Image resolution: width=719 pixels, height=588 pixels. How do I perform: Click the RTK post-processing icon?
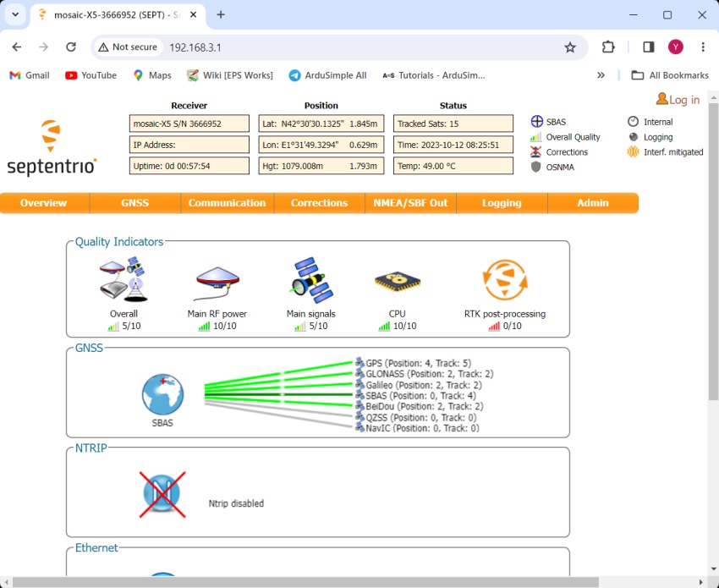[x=504, y=280]
